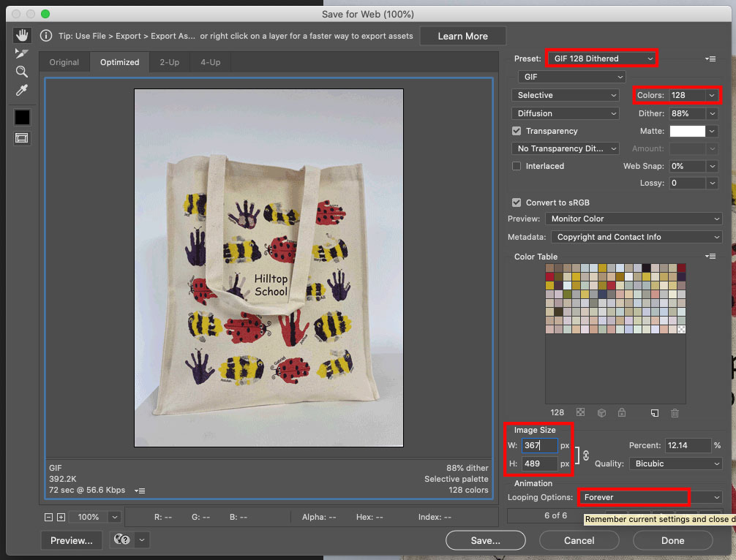This screenshot has height=560, width=736.
Task: Toggle slices visibility in the toolbar
Action: (x=22, y=137)
